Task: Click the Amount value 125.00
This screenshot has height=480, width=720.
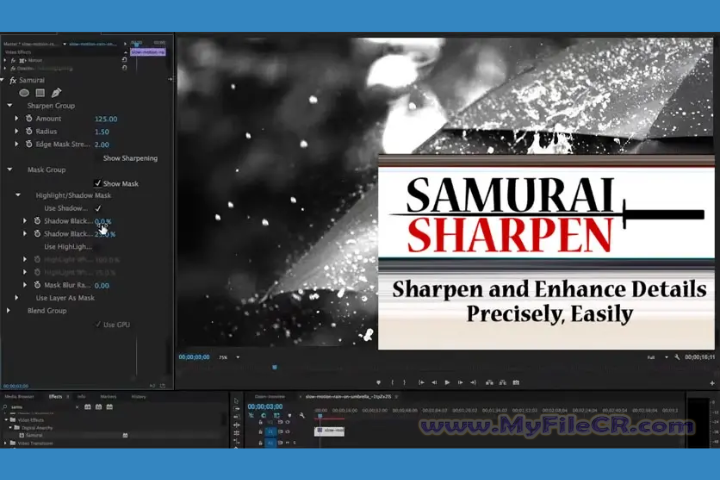Action: (105, 119)
